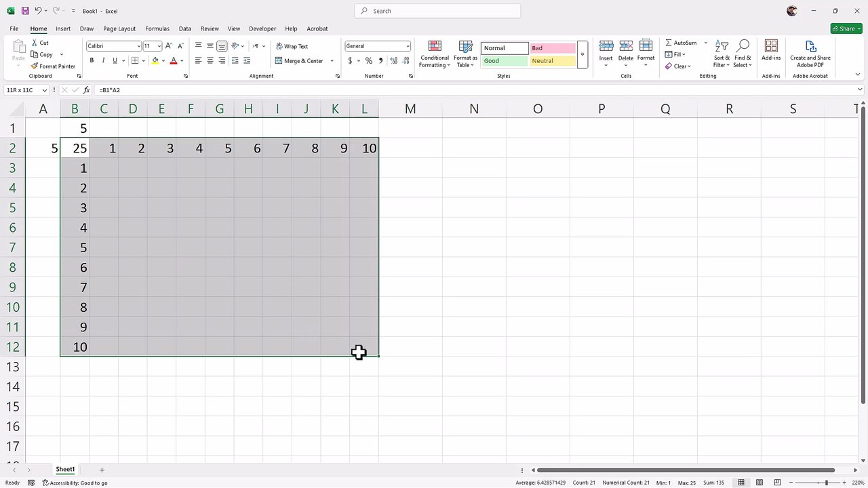868x488 pixels.
Task: Open the font name Calibri dropdown
Action: click(138, 46)
